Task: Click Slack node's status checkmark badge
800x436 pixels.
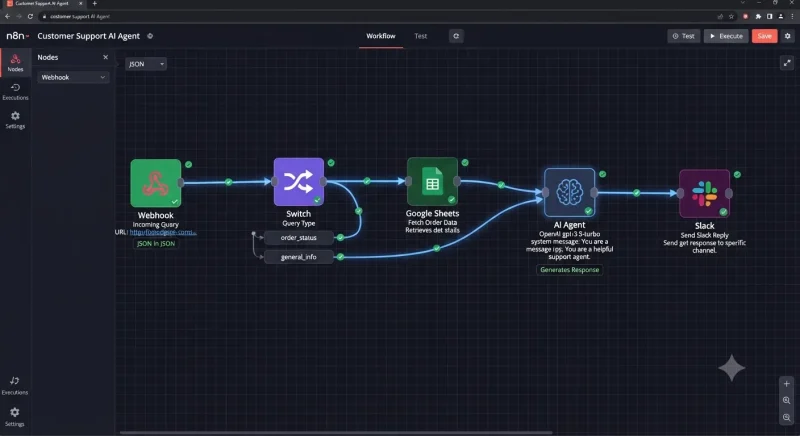Action: [x=737, y=174]
